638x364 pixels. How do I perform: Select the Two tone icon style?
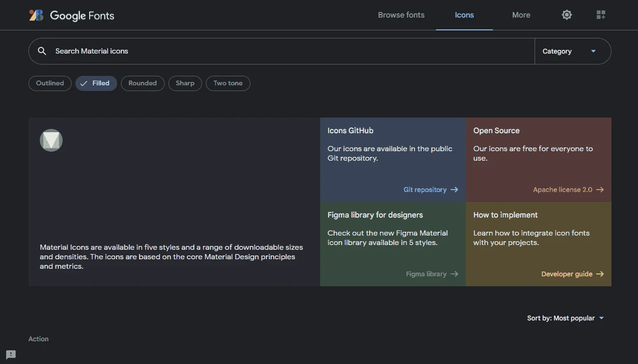point(228,83)
